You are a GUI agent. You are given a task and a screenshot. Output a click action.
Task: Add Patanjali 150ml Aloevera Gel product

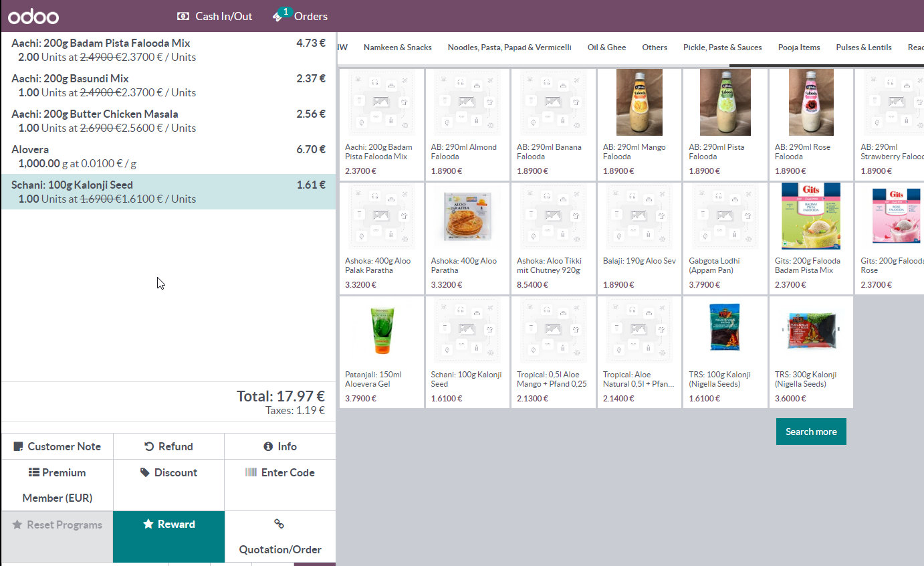381,352
